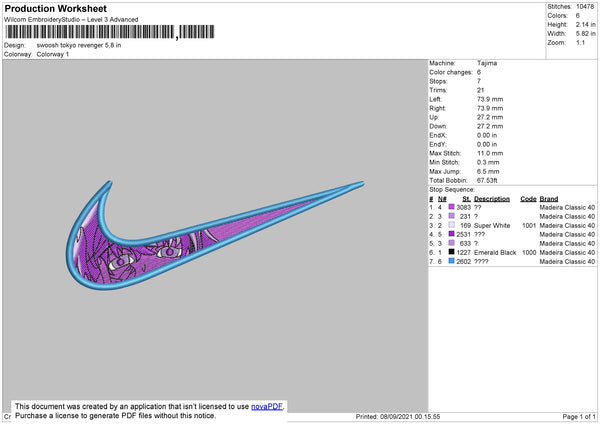Click the Right value 73.9 mm
Viewport: 600px width, 424px height.
[x=490, y=108]
